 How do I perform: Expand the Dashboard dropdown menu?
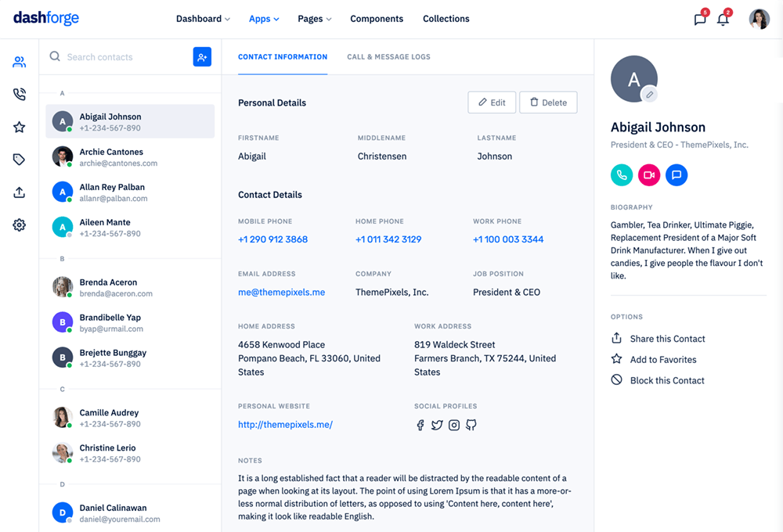(203, 19)
